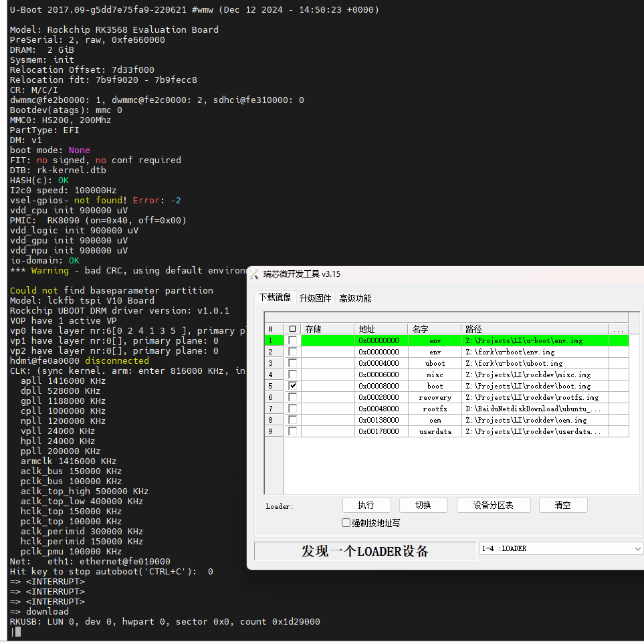Enable the misc row checkbox
Screen dimensions: 644x644
[x=292, y=374]
